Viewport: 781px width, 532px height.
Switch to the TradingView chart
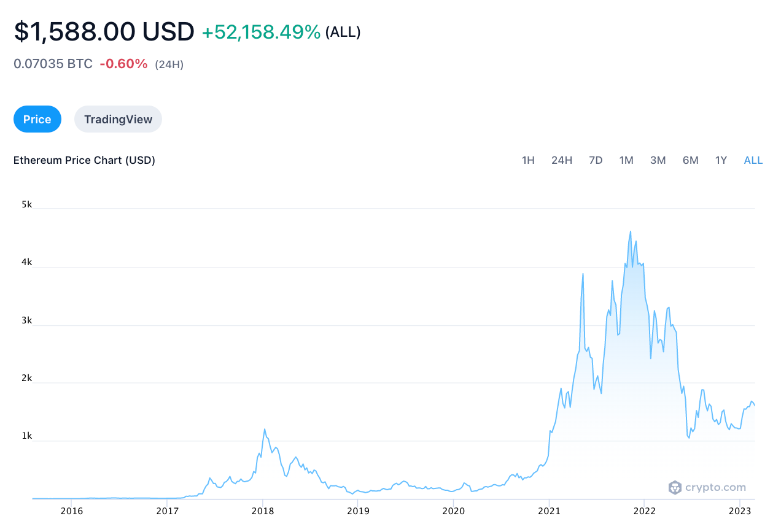[x=118, y=119]
